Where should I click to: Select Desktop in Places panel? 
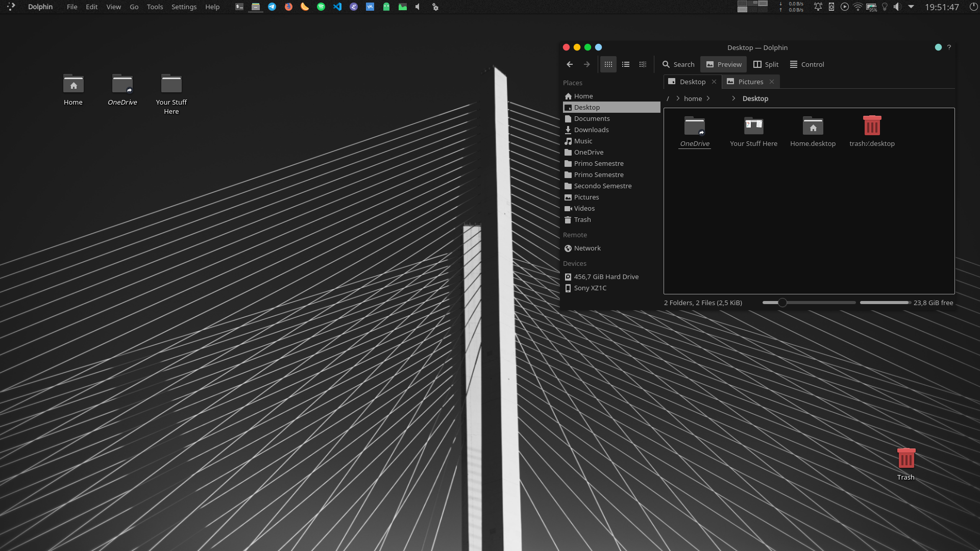[x=611, y=107]
